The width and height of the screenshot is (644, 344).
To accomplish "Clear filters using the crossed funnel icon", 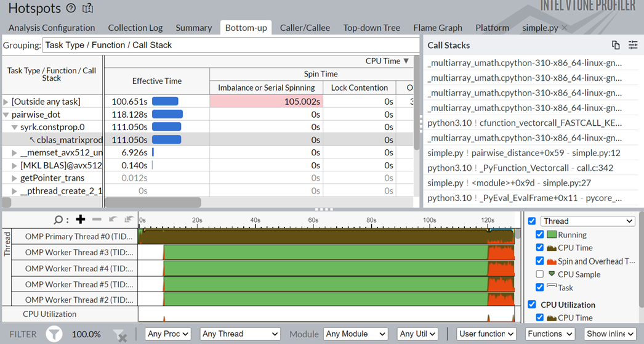I will click(x=120, y=335).
